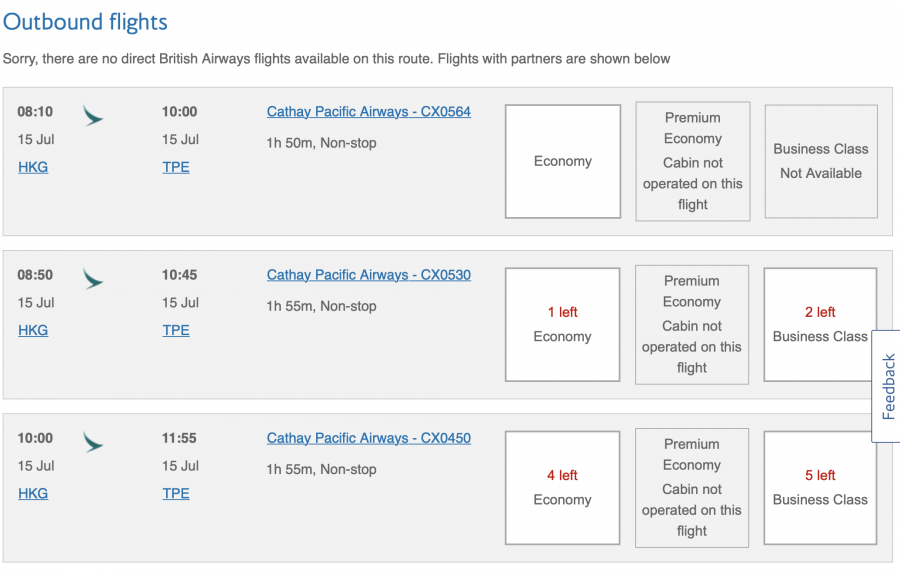The width and height of the screenshot is (900, 573).
Task: Click TPE airport link for 10:00 arrival
Action: 176,167
